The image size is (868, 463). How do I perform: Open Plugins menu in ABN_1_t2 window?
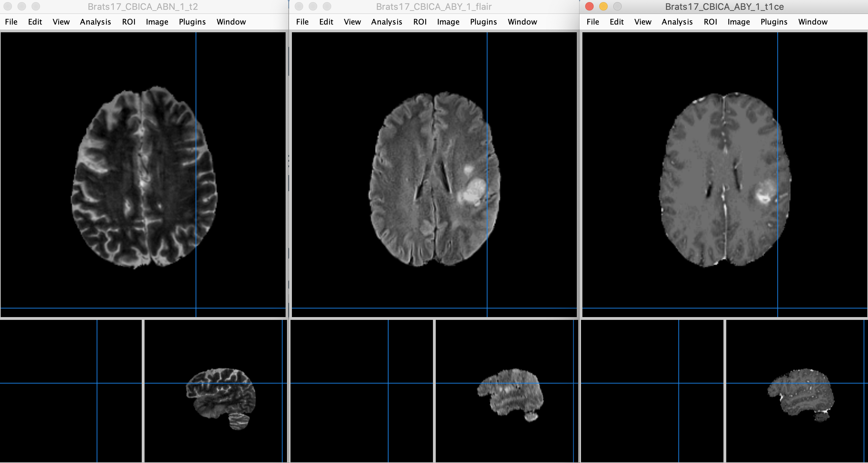pyautogui.click(x=192, y=22)
